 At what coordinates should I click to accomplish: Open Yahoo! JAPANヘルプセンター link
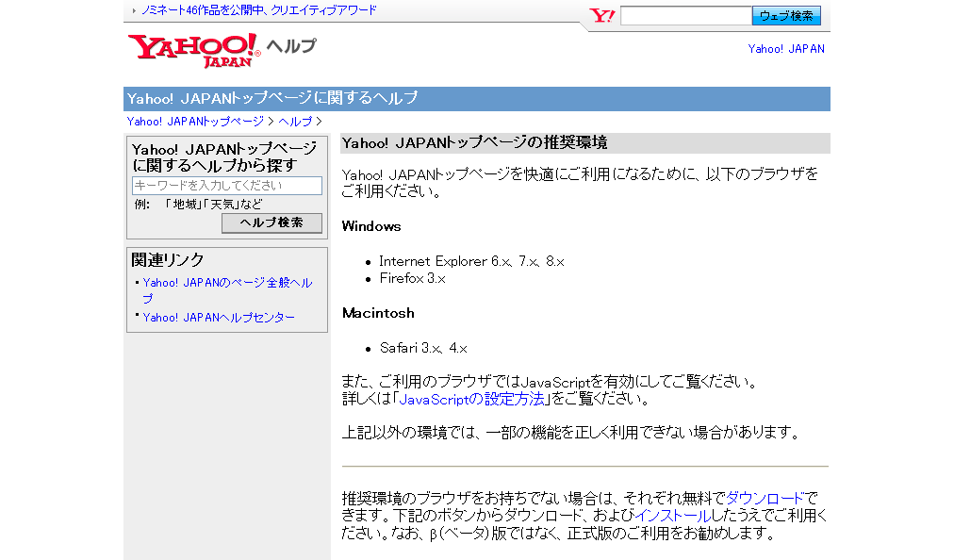pyautogui.click(x=219, y=317)
